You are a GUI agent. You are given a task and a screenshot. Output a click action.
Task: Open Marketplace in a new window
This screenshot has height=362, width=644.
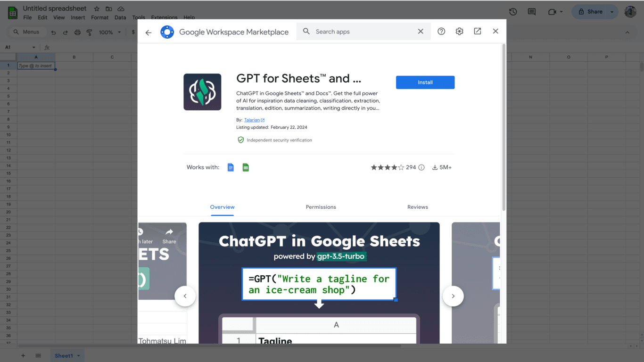[x=478, y=31]
